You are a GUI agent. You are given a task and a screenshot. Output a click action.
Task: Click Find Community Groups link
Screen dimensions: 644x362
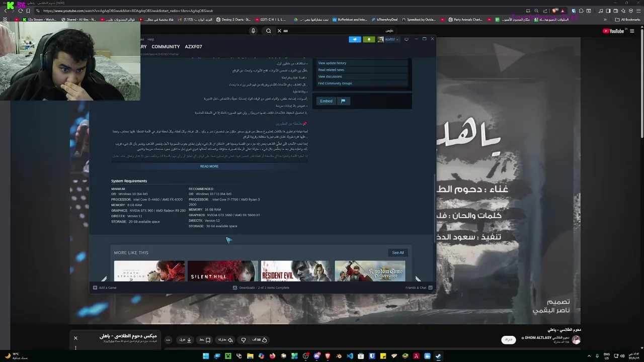click(x=335, y=83)
